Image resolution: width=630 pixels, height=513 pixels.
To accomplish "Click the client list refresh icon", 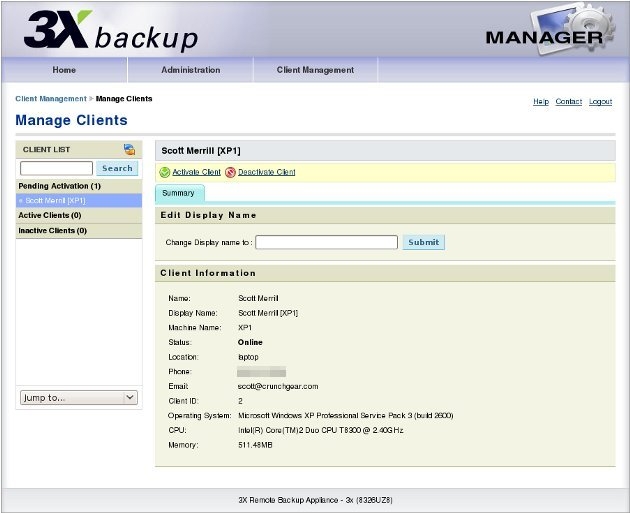I will click(129, 149).
